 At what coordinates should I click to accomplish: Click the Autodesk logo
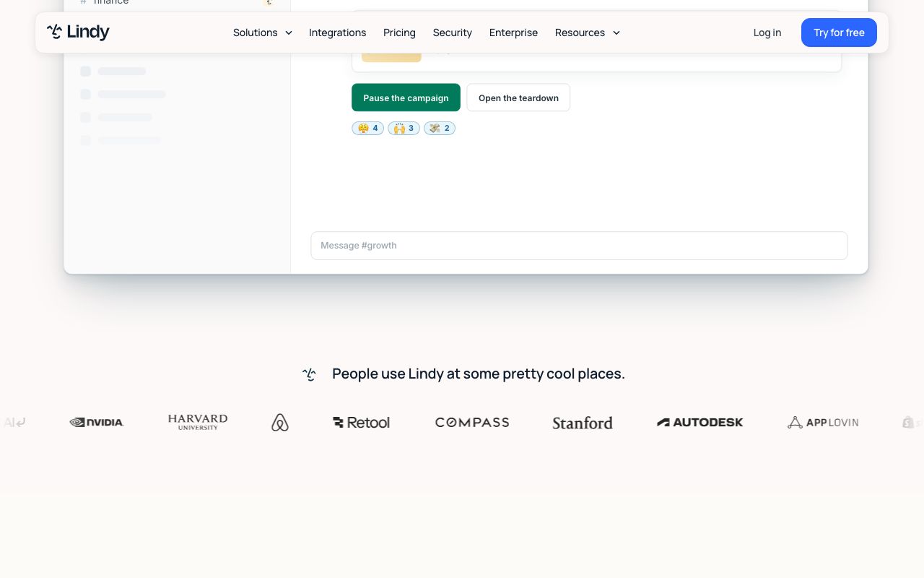pyautogui.click(x=699, y=422)
